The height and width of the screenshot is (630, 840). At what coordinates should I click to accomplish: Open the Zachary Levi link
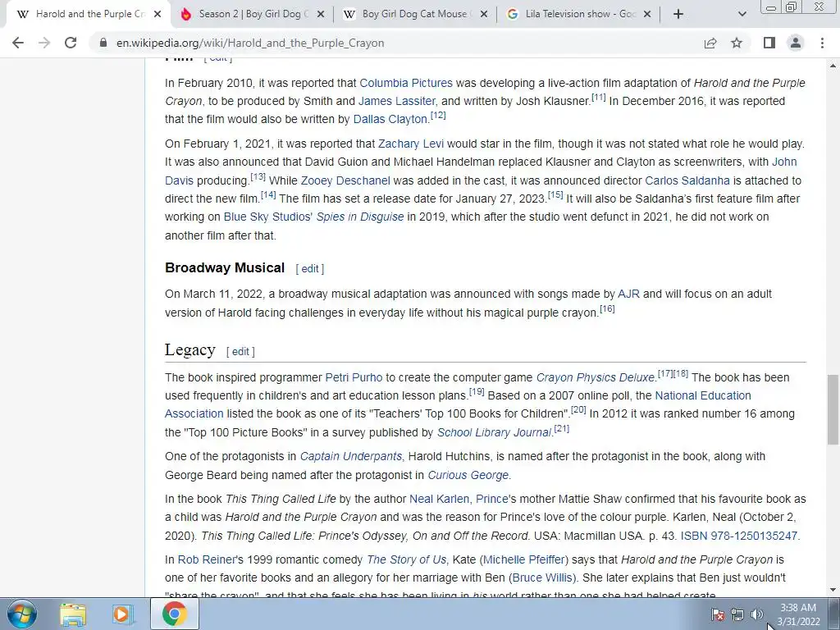(411, 144)
